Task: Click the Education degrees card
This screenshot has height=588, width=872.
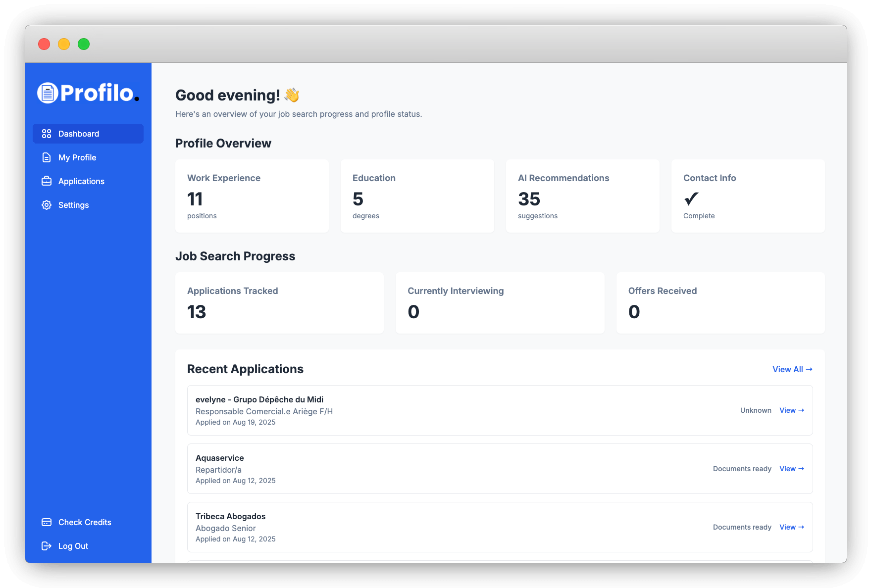Action: click(x=417, y=196)
